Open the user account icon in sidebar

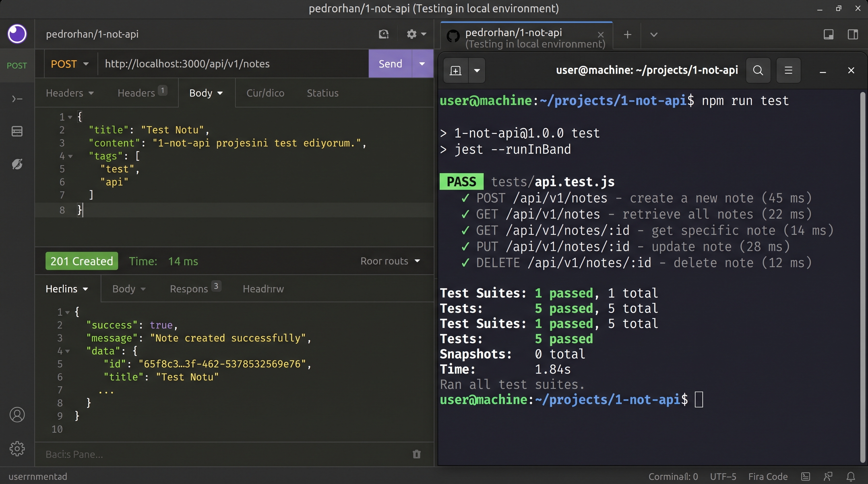(17, 415)
